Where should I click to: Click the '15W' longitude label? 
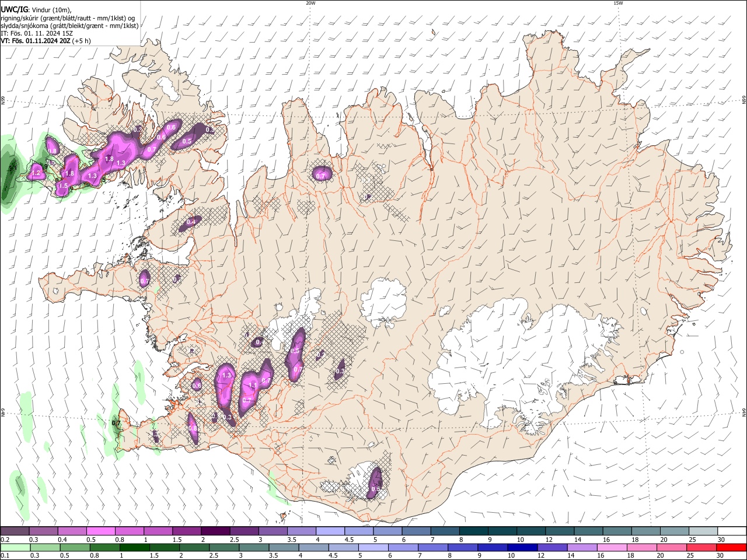[618, 3]
